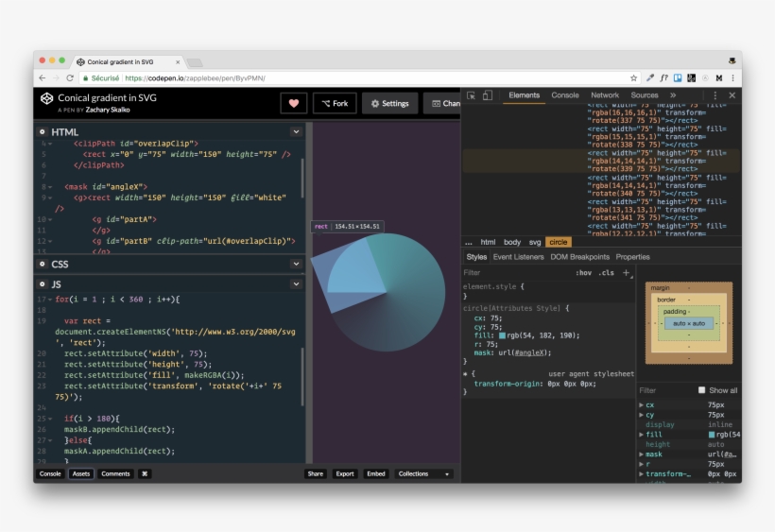
Task: Enable the Show all checkbox
Action: (x=701, y=390)
